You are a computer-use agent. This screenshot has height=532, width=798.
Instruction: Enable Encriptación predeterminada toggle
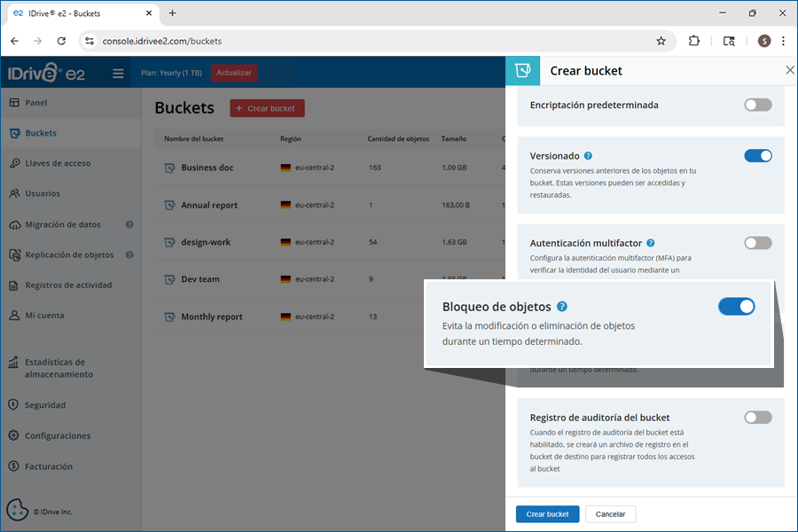[x=757, y=105]
